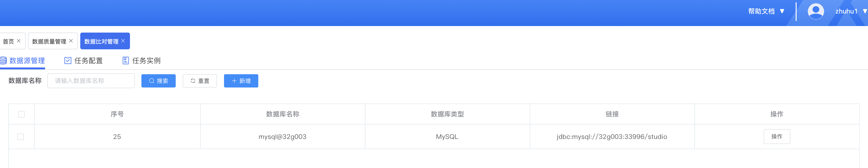Image resolution: width=868 pixels, height=168 pixels.
Task: Click the magnifier icon in 搜索 button
Action: (152, 81)
